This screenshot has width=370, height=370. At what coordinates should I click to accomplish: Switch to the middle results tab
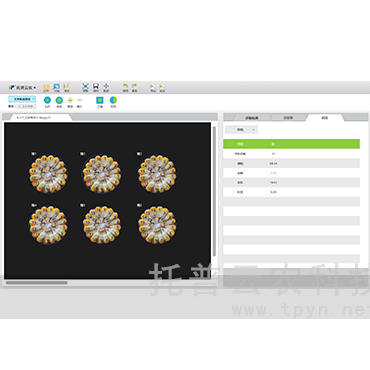coord(288,118)
